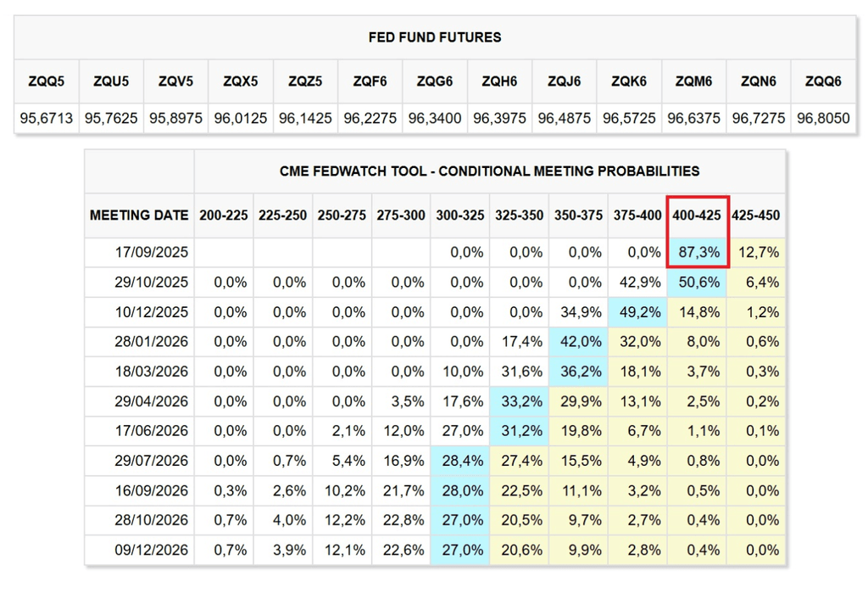Click the highlighted 87,3% probability cell

click(x=697, y=252)
